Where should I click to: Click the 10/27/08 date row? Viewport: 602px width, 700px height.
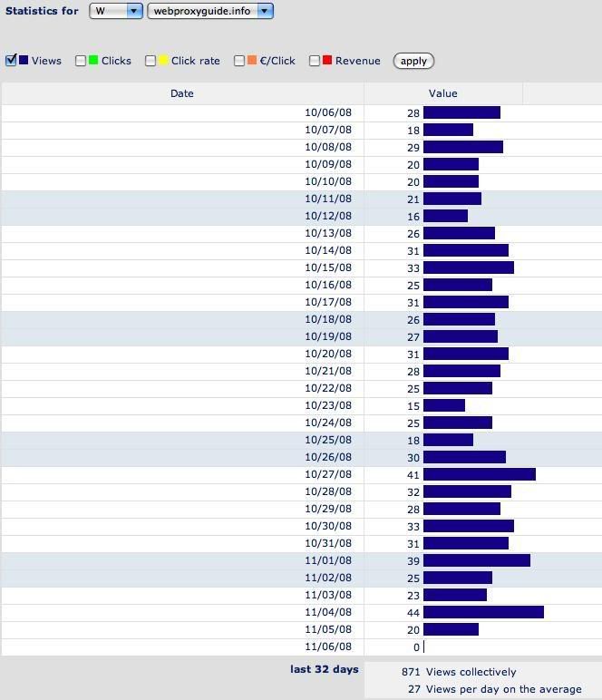[328, 474]
